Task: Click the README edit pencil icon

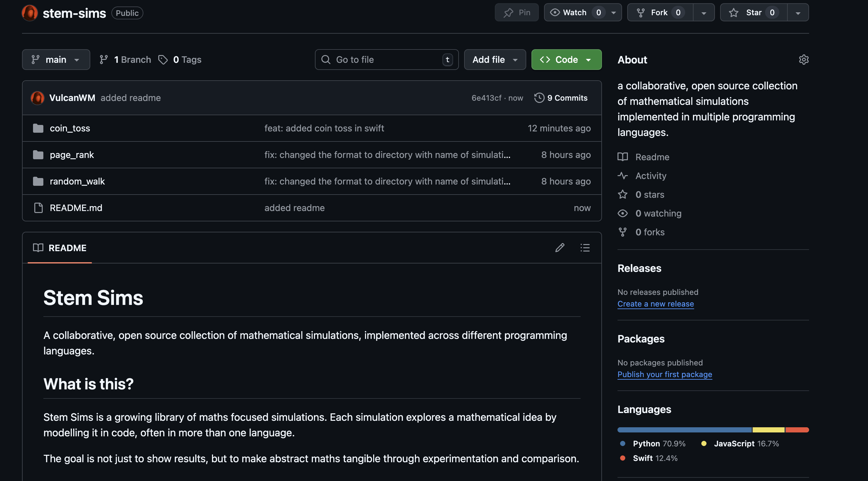Action: tap(560, 248)
